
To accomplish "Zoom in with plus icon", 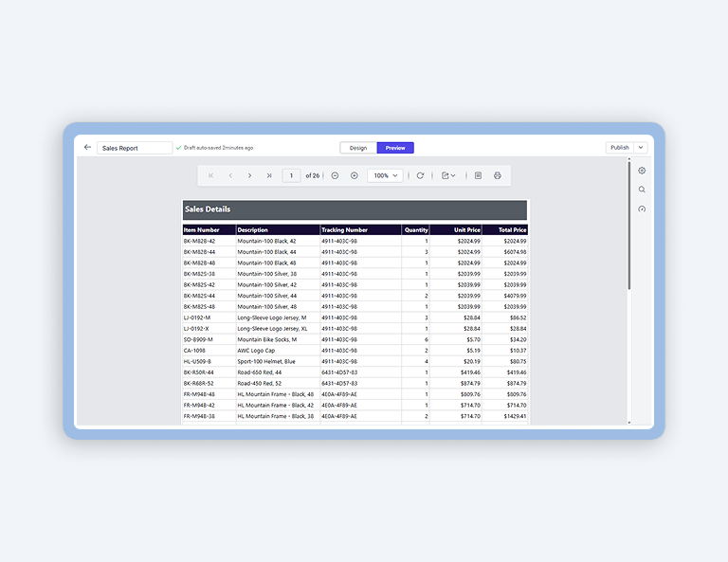I will coord(355,175).
